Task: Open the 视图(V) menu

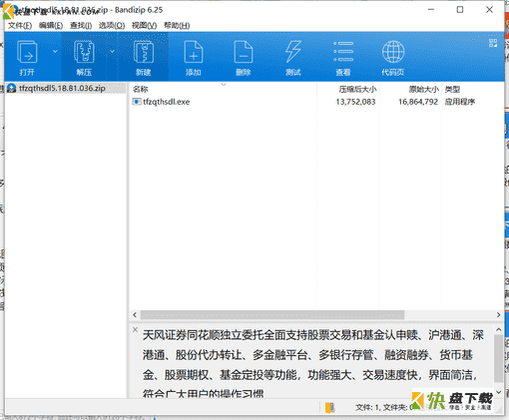Action: (x=144, y=25)
